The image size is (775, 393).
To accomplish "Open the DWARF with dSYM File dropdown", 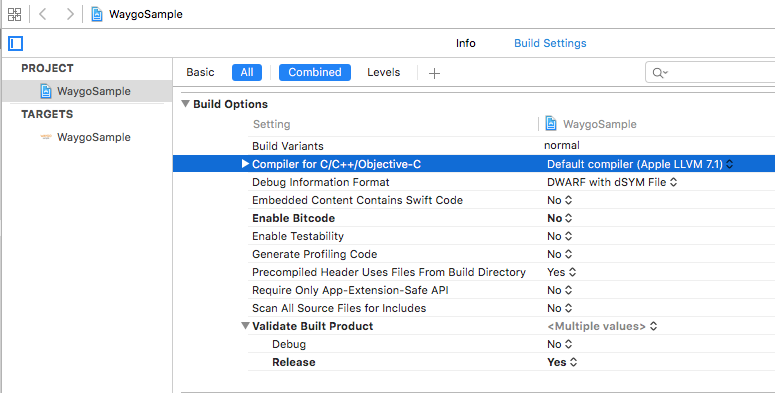I will pyautogui.click(x=611, y=182).
